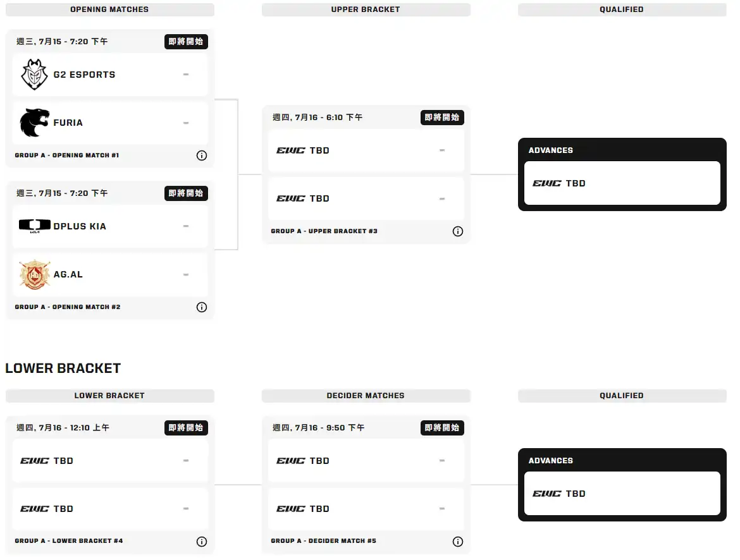Show info for Upper Bracket #3 match
The width and height of the screenshot is (740, 560).
(458, 231)
